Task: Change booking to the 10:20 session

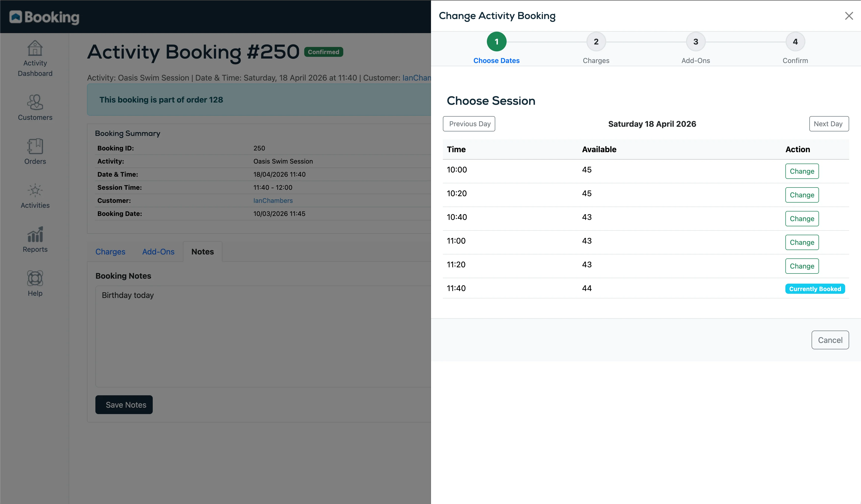Action: tap(802, 195)
